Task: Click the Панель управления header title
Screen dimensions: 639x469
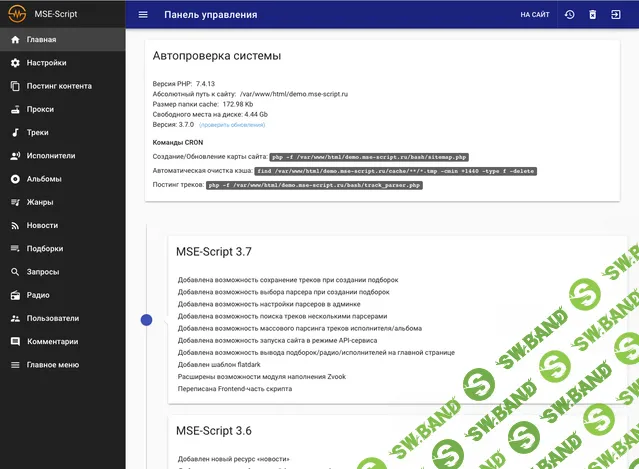Action: click(211, 15)
